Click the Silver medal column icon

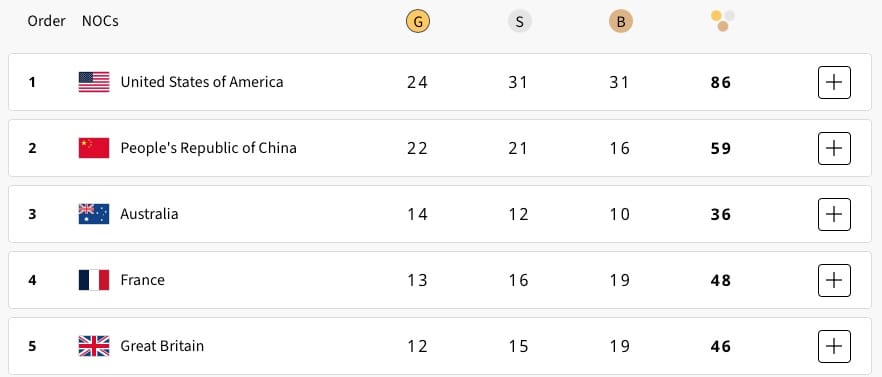pos(519,22)
